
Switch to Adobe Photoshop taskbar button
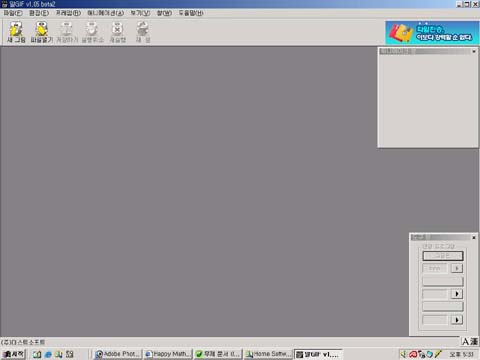pos(118,354)
